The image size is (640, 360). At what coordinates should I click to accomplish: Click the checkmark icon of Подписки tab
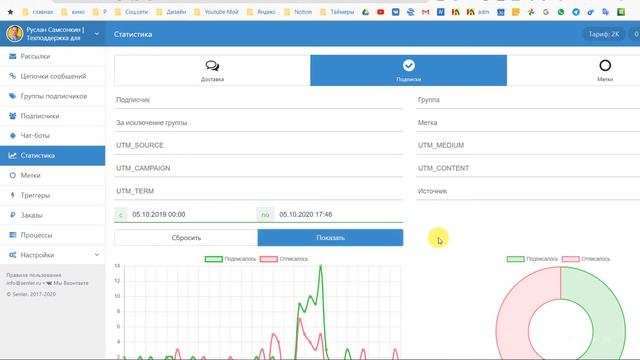pos(409,65)
